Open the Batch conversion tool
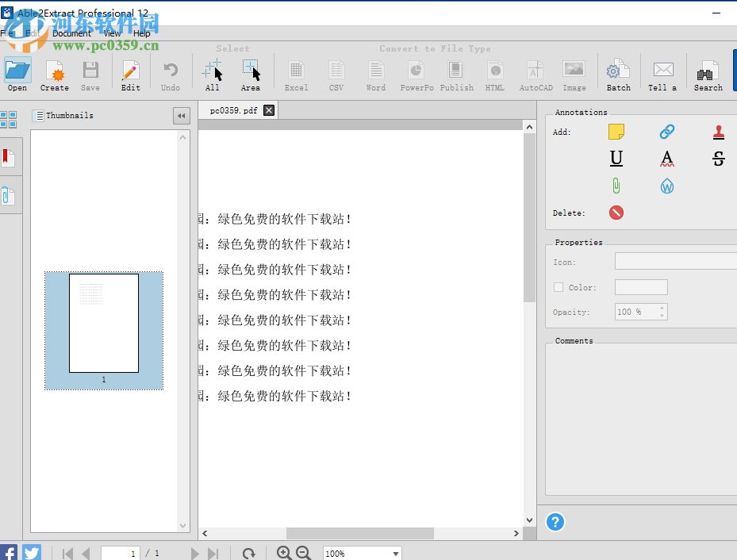This screenshot has width=737, height=560. click(618, 73)
